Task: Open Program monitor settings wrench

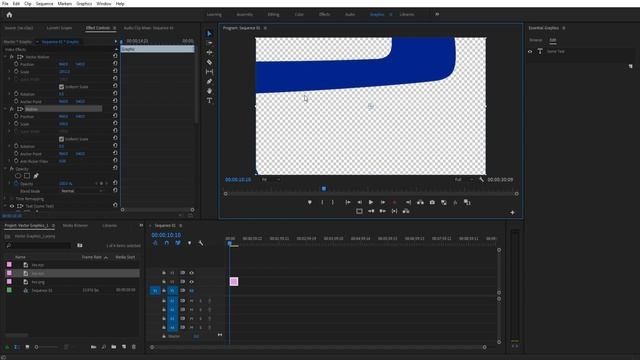Action: coord(482,180)
